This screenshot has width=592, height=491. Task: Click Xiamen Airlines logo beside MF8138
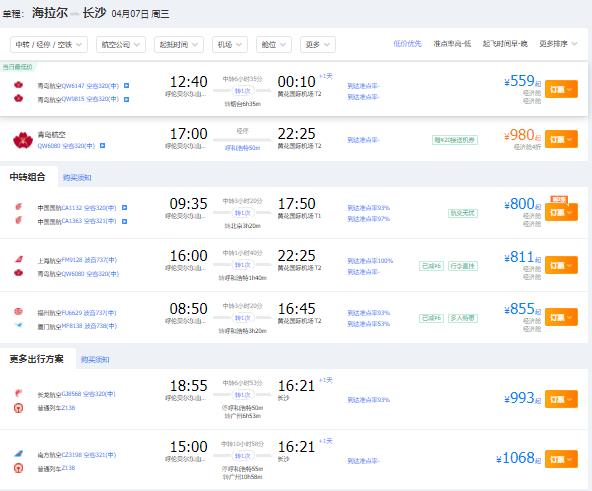[x=18, y=325]
